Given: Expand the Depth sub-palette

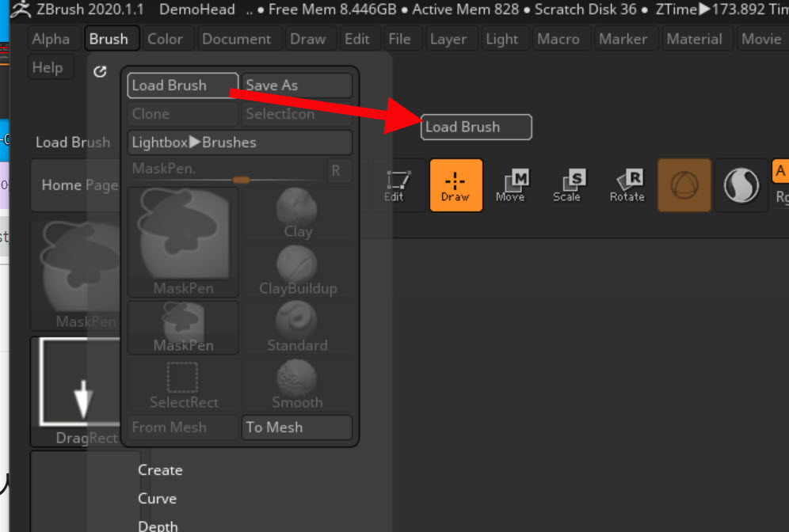Looking at the screenshot, I should [158, 526].
